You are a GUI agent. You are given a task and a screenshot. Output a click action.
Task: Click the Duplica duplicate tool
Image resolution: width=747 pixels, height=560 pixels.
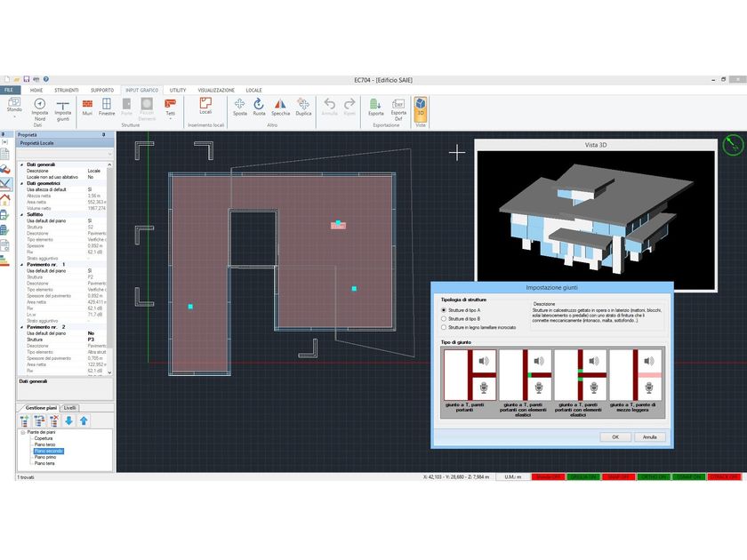303,108
